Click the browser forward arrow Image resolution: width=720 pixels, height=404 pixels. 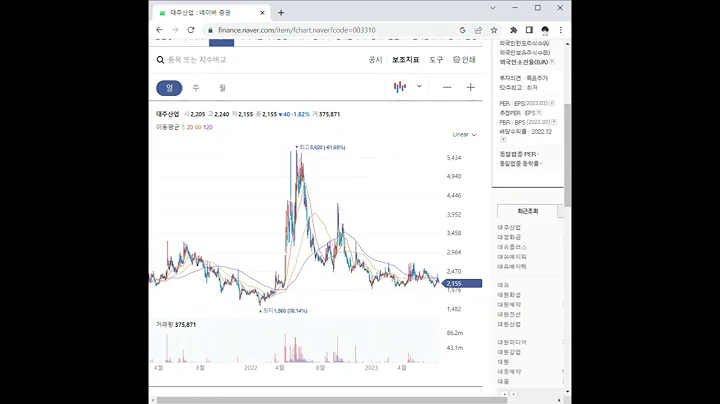point(175,30)
